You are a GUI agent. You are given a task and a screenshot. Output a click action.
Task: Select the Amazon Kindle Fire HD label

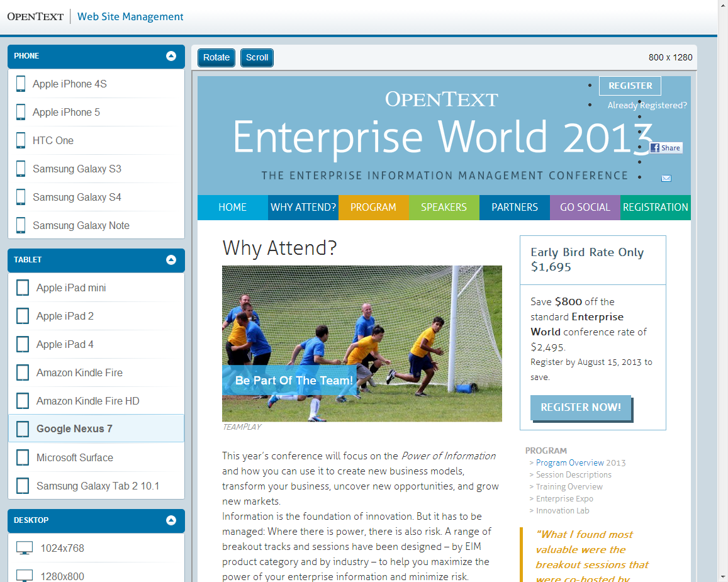(87, 401)
